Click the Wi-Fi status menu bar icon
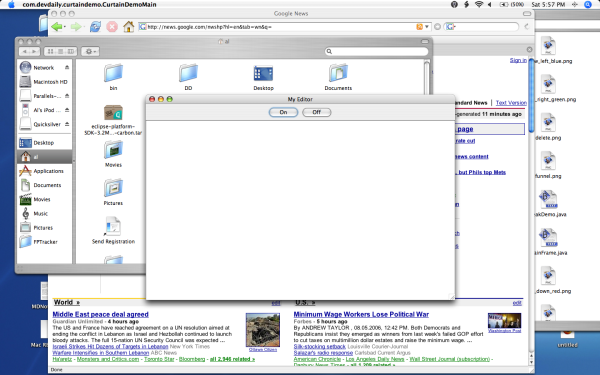Screen dimensions: 600x375 pos(479,5)
